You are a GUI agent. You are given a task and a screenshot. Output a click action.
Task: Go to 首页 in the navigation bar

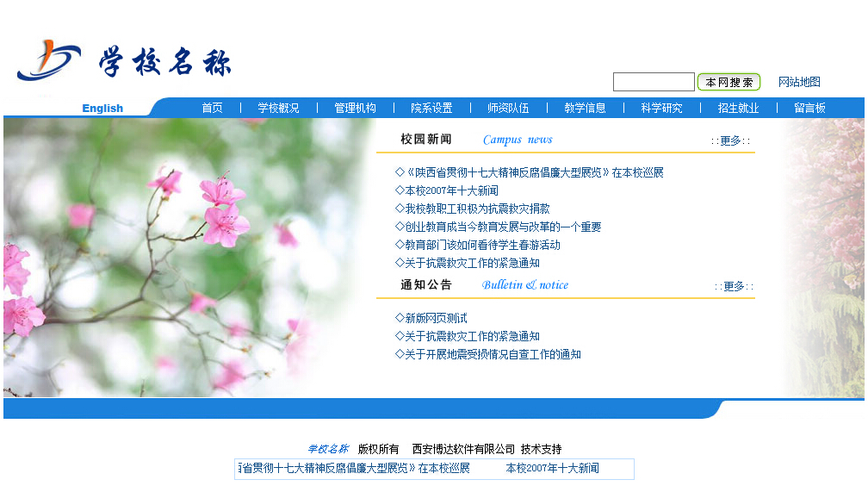pyautogui.click(x=212, y=108)
